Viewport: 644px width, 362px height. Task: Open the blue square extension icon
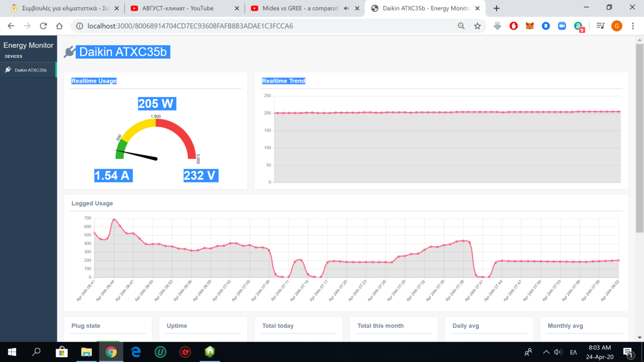click(546, 26)
